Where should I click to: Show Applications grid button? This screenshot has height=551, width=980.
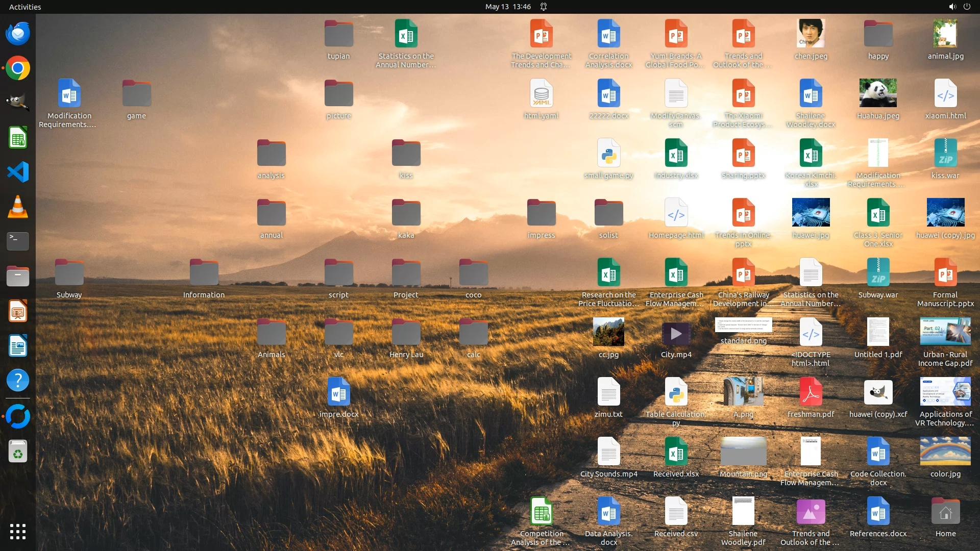18,532
